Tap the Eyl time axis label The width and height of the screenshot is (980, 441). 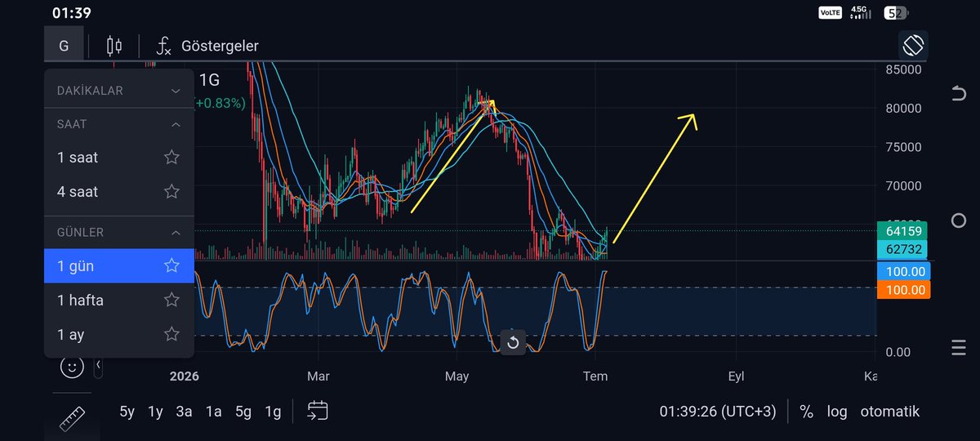[x=736, y=376]
